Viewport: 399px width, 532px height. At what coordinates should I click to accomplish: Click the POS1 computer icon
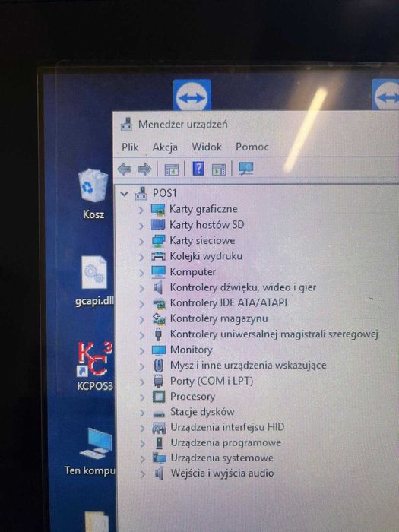click(x=141, y=193)
